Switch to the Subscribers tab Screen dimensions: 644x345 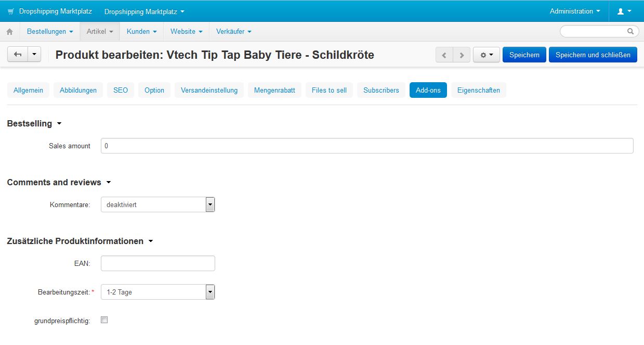pyautogui.click(x=381, y=90)
